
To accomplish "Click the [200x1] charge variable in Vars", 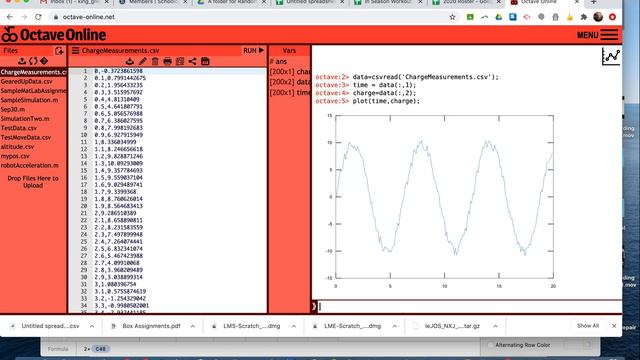I will [x=289, y=72].
